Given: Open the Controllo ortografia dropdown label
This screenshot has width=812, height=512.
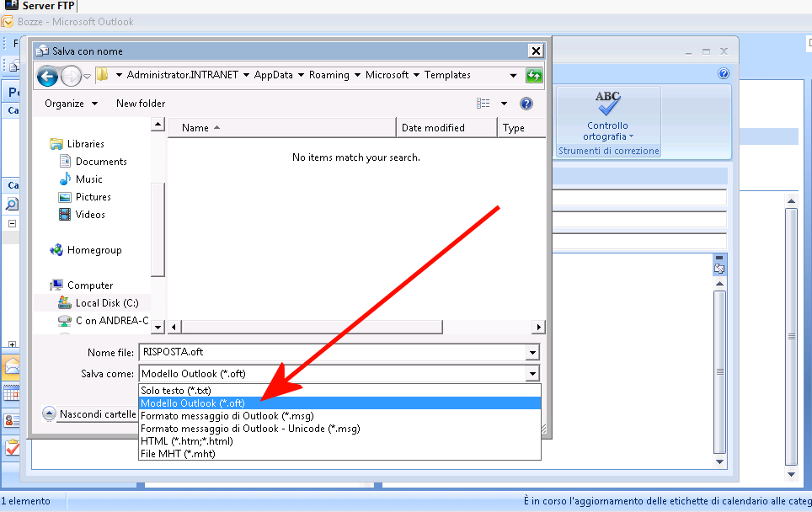Looking at the screenshot, I should coord(608,131).
